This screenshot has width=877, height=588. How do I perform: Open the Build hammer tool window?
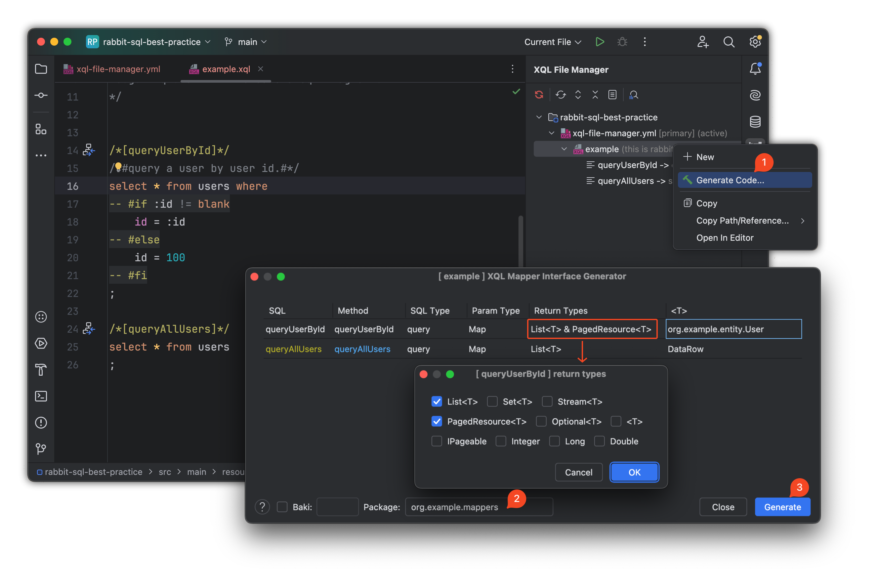pyautogui.click(x=41, y=370)
